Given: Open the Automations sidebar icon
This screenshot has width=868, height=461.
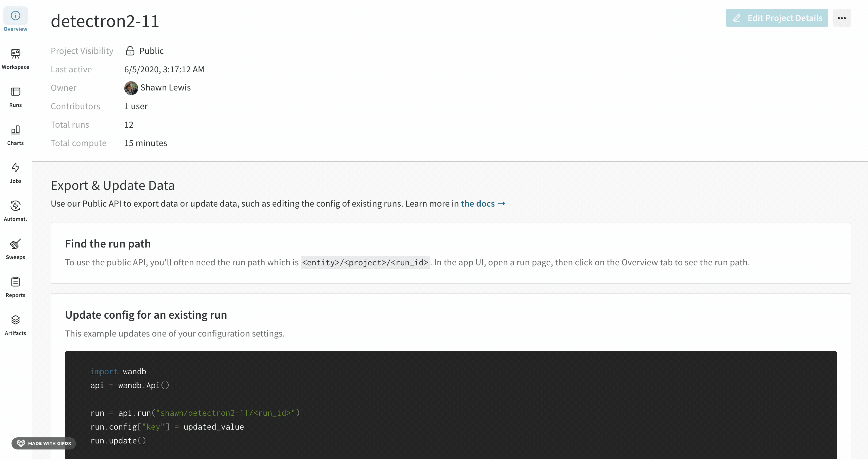Looking at the screenshot, I should click(16, 206).
